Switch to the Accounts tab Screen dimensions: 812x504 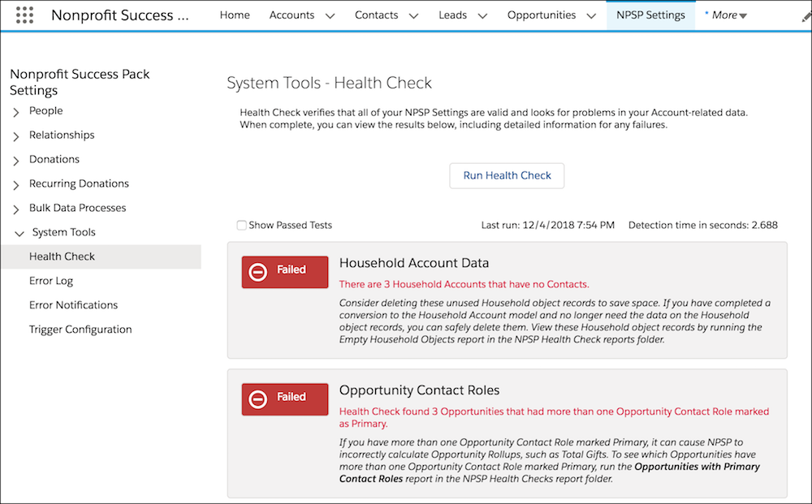point(292,15)
